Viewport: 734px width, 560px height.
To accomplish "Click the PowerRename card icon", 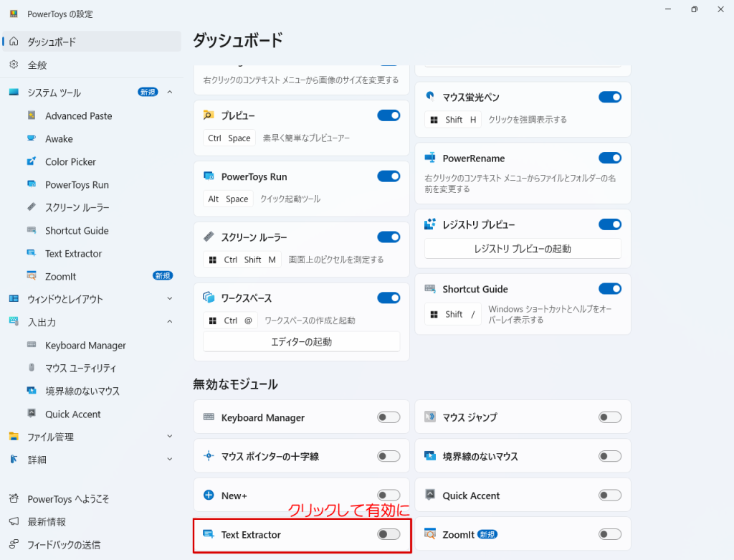I will (x=430, y=158).
